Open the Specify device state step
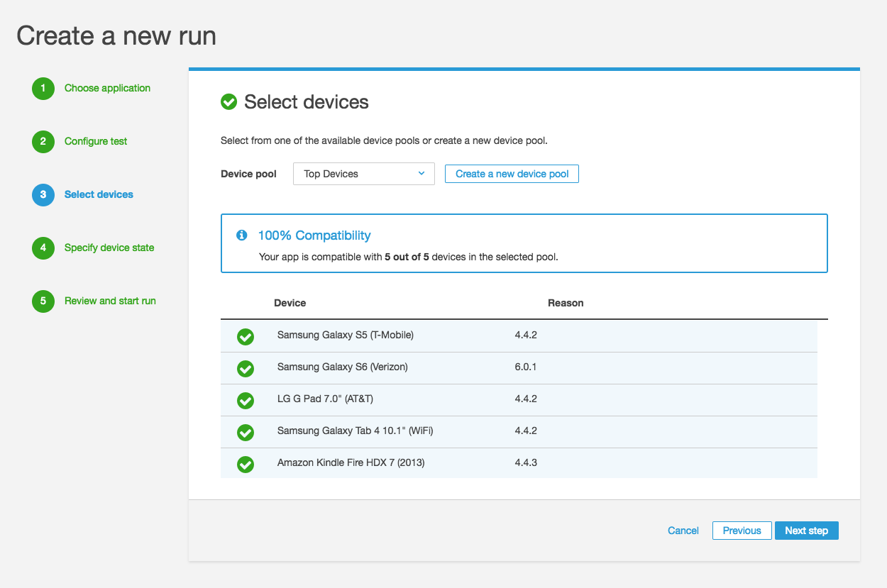Image resolution: width=887 pixels, height=588 pixels. point(109,248)
